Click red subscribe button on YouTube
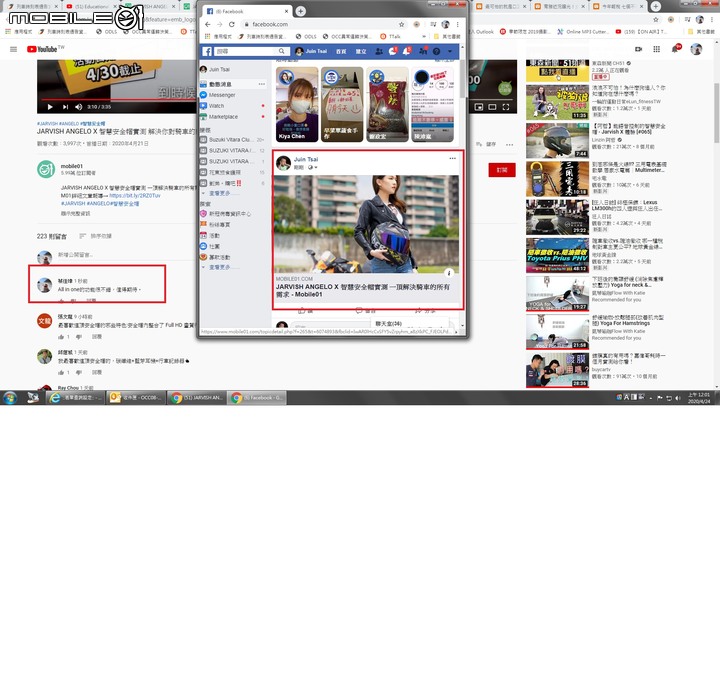Viewport: 720px width, 683px height. click(502, 170)
